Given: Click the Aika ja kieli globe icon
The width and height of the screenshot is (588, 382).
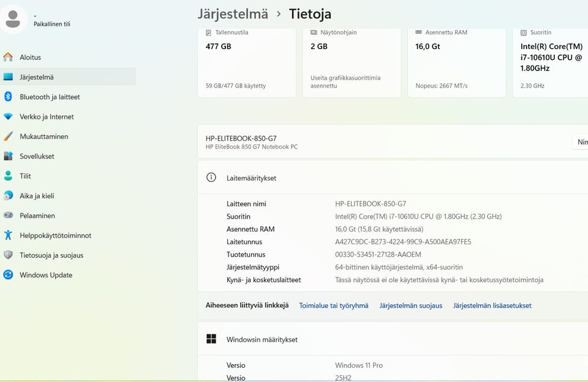Looking at the screenshot, I should point(8,196).
